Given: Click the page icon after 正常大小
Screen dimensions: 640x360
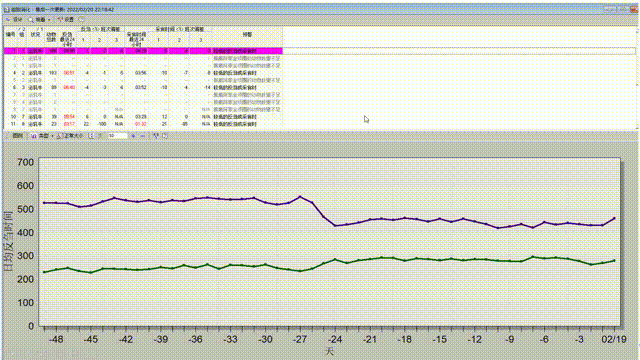Looking at the screenshot, I should (x=91, y=136).
